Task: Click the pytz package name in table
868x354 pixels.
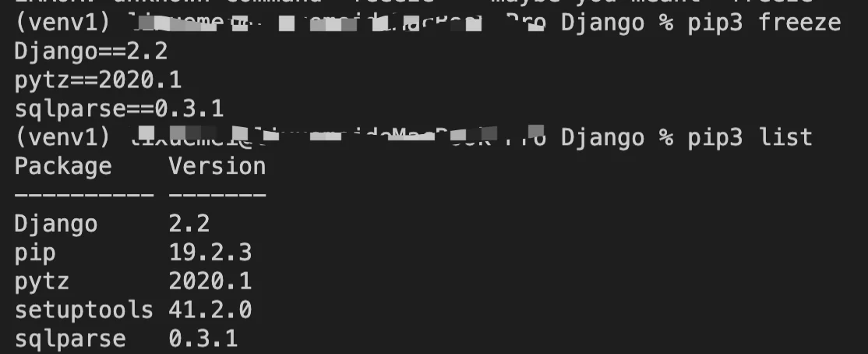Action: point(42,282)
